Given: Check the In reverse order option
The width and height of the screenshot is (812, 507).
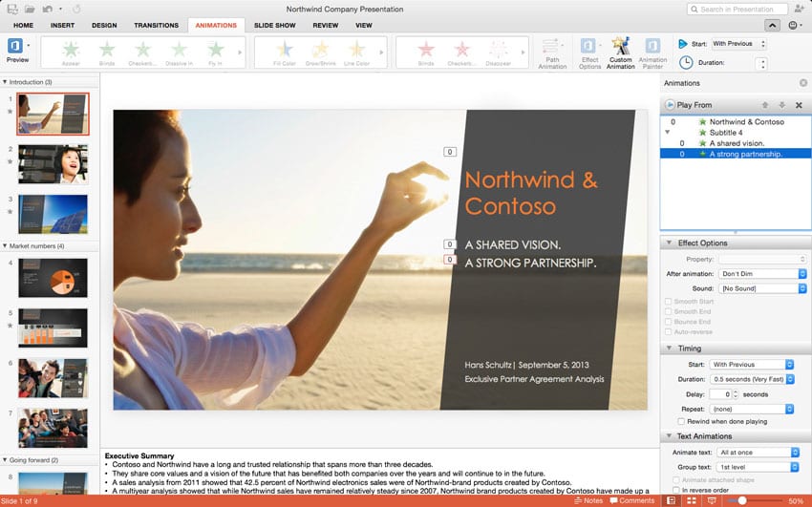Looking at the screenshot, I should point(675,491).
